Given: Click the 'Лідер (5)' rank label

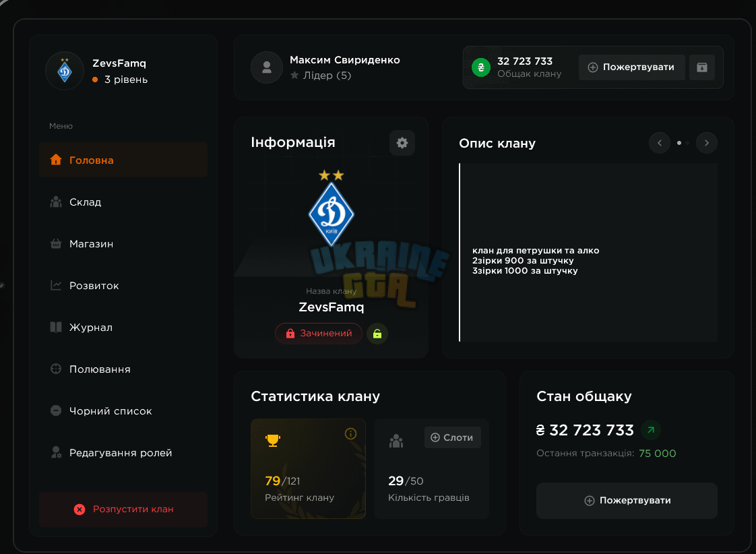Looking at the screenshot, I should pos(327,75).
